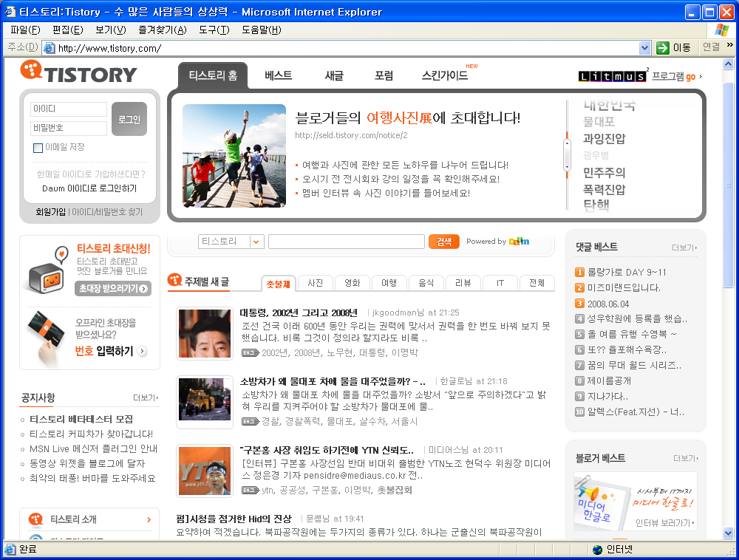Click the Windows flag logo throbber
Image resolution: width=739 pixels, height=560 pixels.
click(721, 30)
